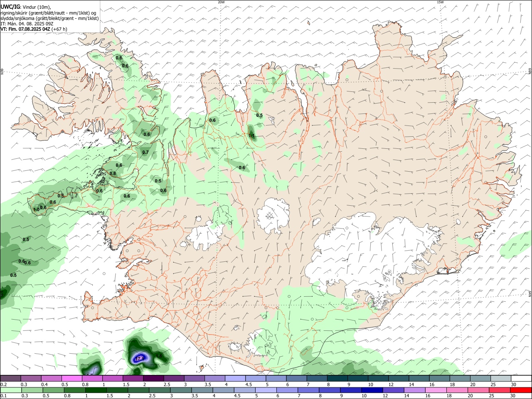Click the '0.8' precipitation value on the map
Image resolution: width=532 pixels, height=399 pixels.
[113, 173]
